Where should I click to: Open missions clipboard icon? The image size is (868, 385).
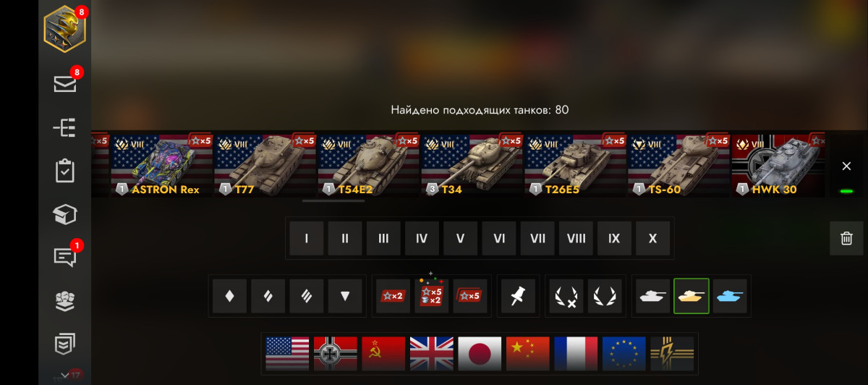(65, 171)
